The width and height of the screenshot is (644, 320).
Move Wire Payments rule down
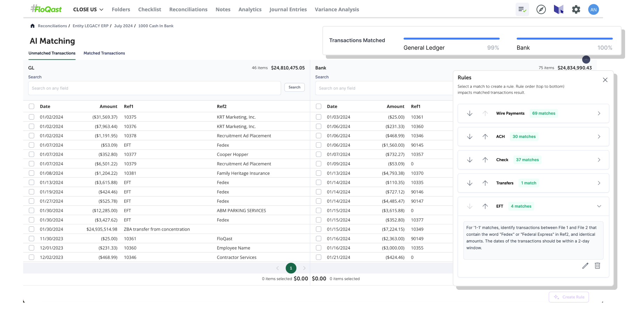[470, 113]
